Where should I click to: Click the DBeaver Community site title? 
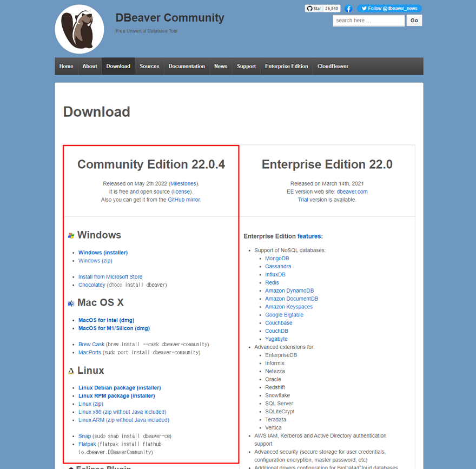pyautogui.click(x=170, y=18)
